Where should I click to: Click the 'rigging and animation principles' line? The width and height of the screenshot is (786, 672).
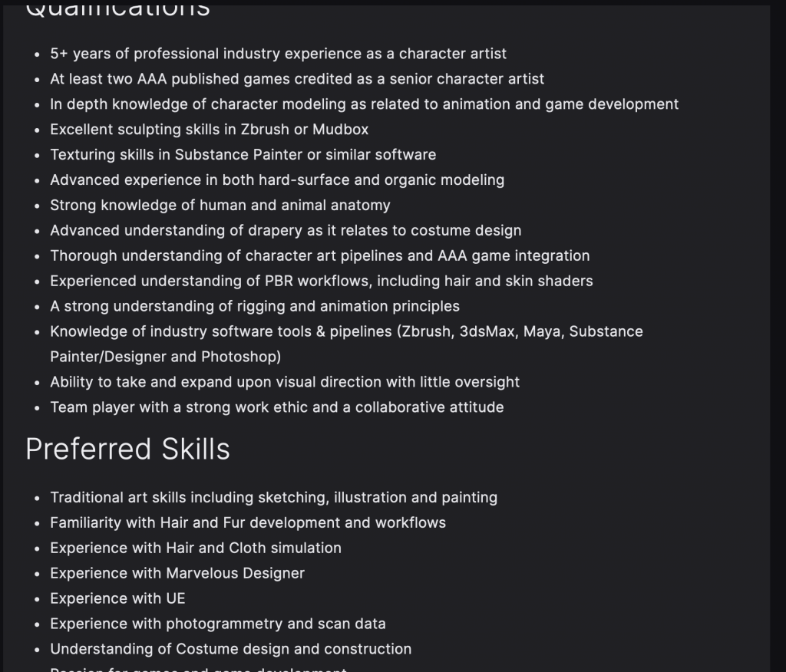[255, 306]
